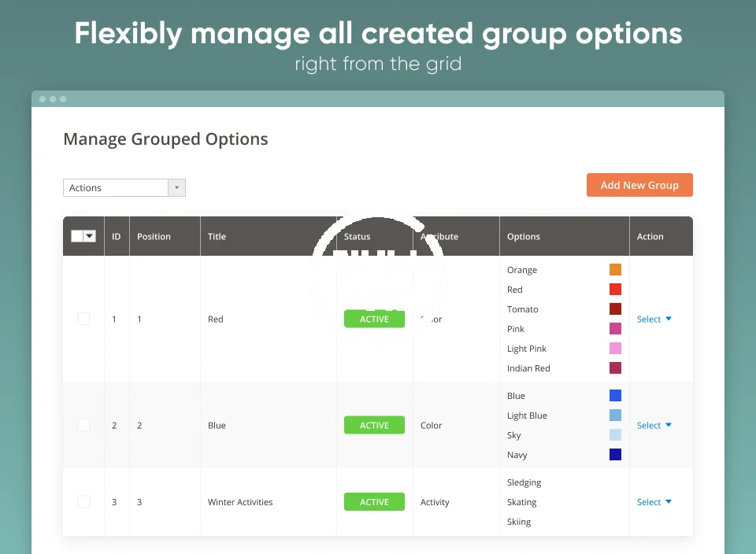Open Select action menu for Blue row
Screen dimensions: 756x554
click(654, 426)
